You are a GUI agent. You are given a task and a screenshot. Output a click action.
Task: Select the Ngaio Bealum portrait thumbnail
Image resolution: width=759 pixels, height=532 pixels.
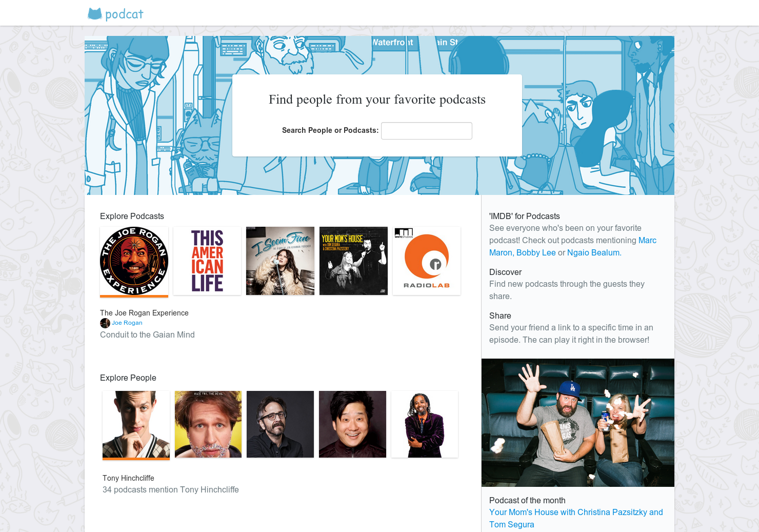pos(425,424)
